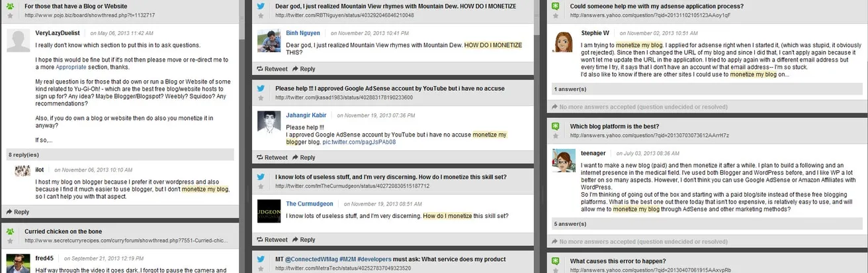The height and width of the screenshot is (273, 868).
Task: Star the 'Curried chicken on the bone' post
Action: (x=10, y=240)
